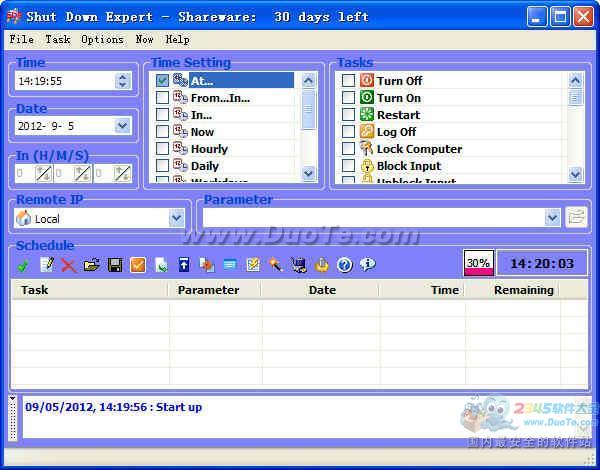Click the blue question mark help icon
The image size is (600, 470).
coord(345,265)
